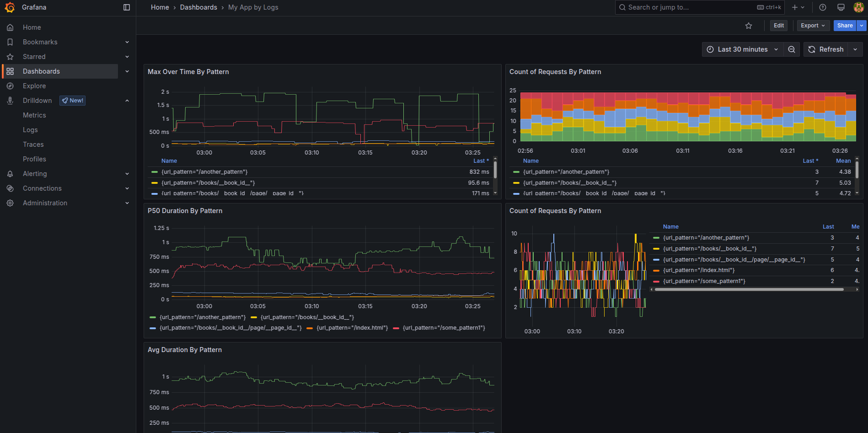
Task: Toggle /another_pattern series in Max Over Time legend
Action: (204, 172)
